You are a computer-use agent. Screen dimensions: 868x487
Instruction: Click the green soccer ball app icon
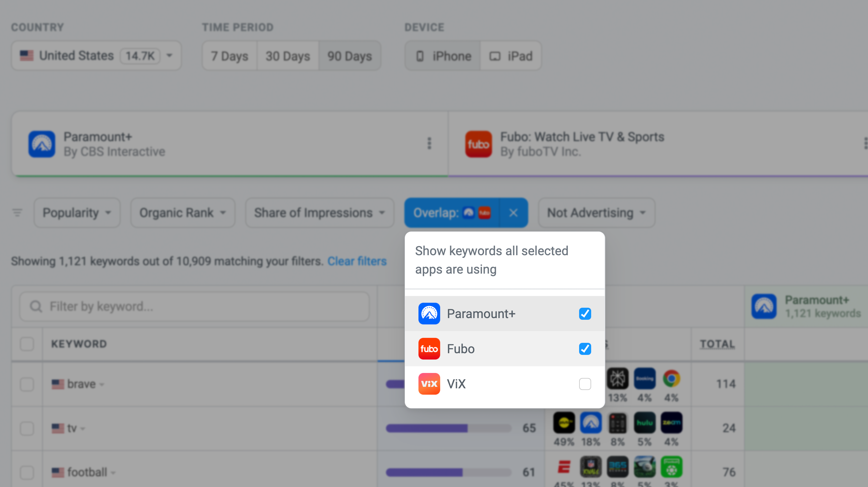pyautogui.click(x=671, y=467)
